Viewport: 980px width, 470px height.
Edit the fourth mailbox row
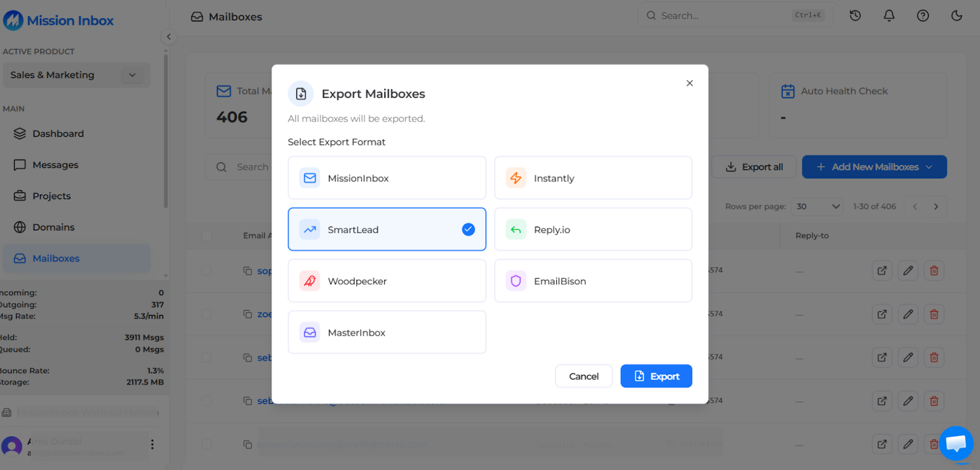point(908,401)
